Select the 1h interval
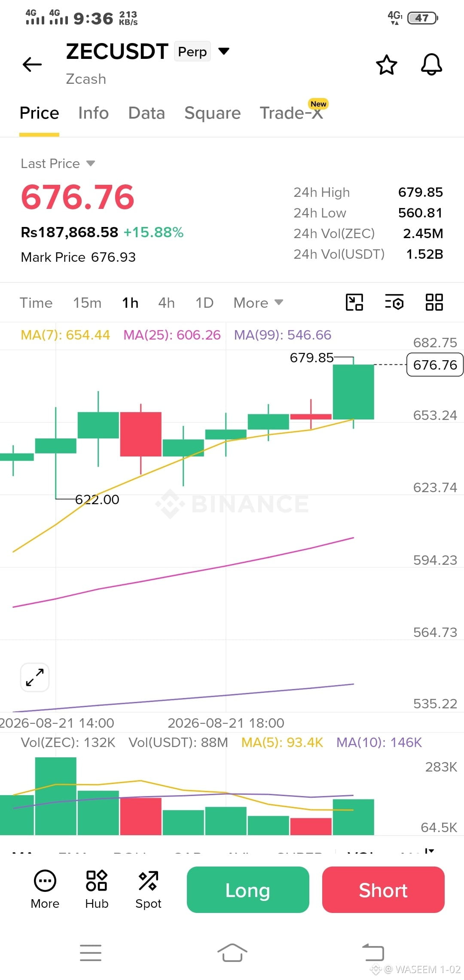This screenshot has height=980, width=464. click(x=130, y=303)
